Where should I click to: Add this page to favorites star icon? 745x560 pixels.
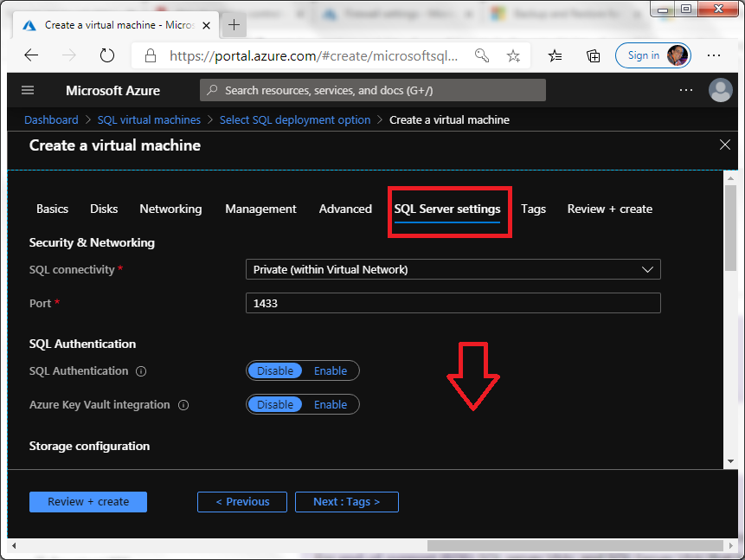(513, 55)
